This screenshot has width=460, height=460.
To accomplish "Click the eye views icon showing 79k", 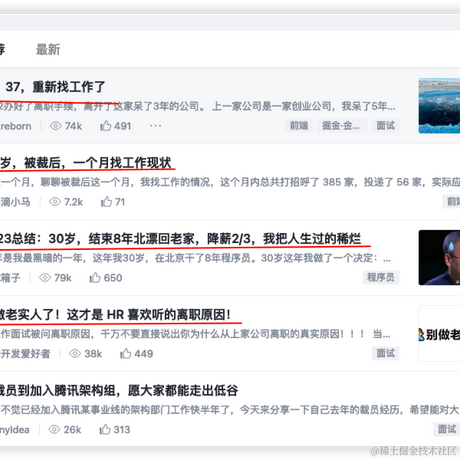I will (45, 278).
